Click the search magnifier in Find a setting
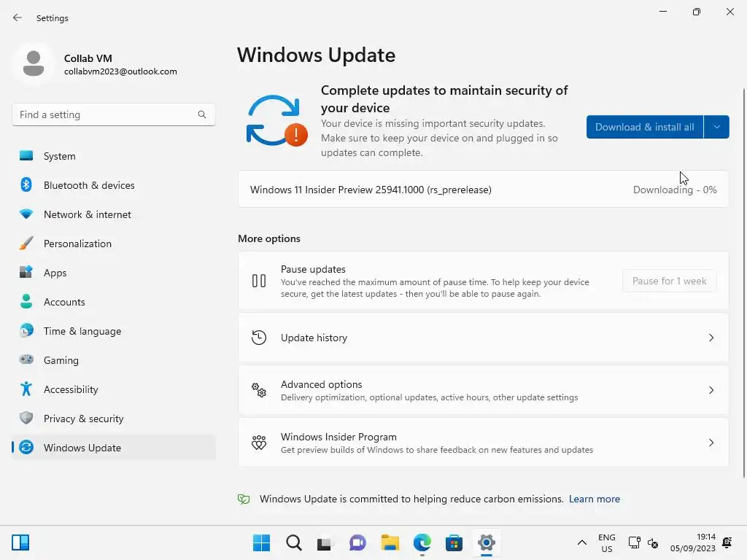The width and height of the screenshot is (747, 560). pos(202,114)
